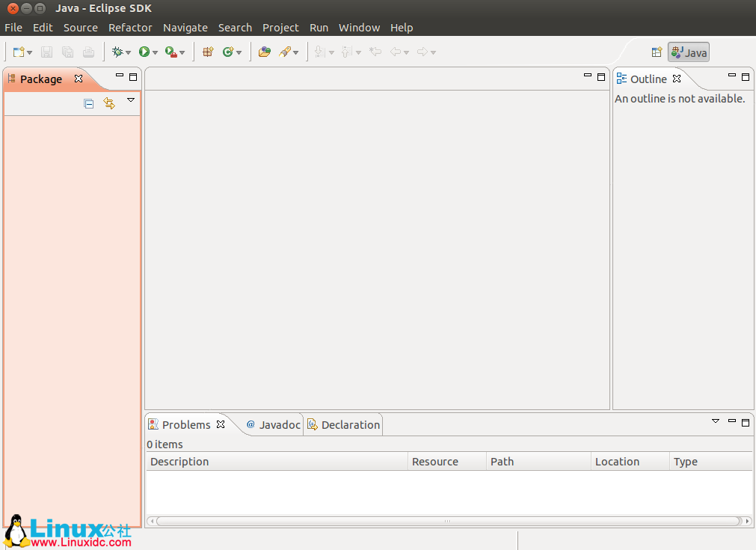Select the Package Explorer tab

[x=41, y=79]
